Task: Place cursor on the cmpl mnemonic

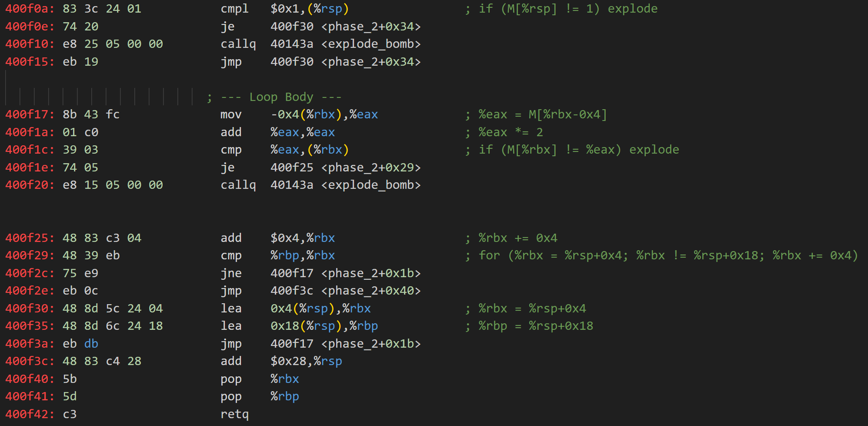Action: [234, 9]
